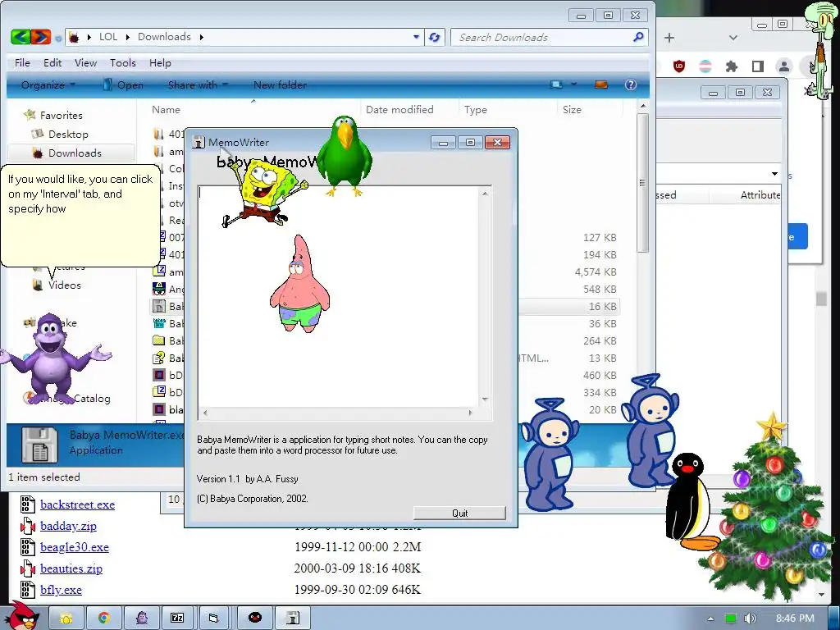The image size is (840, 630).
Task: Expand the arrow after LOL breadcrumb
Action: (127, 37)
